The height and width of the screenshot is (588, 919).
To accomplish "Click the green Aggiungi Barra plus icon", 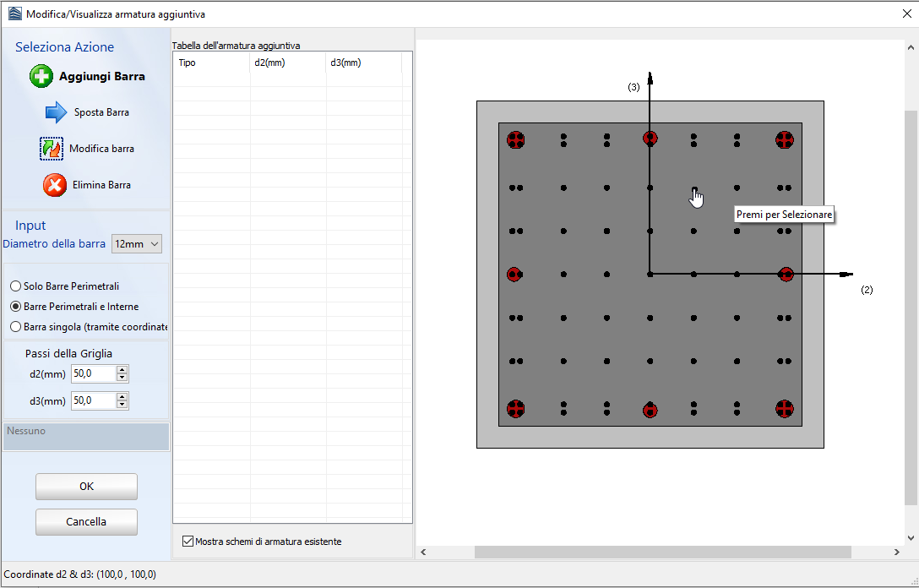I will [x=41, y=76].
